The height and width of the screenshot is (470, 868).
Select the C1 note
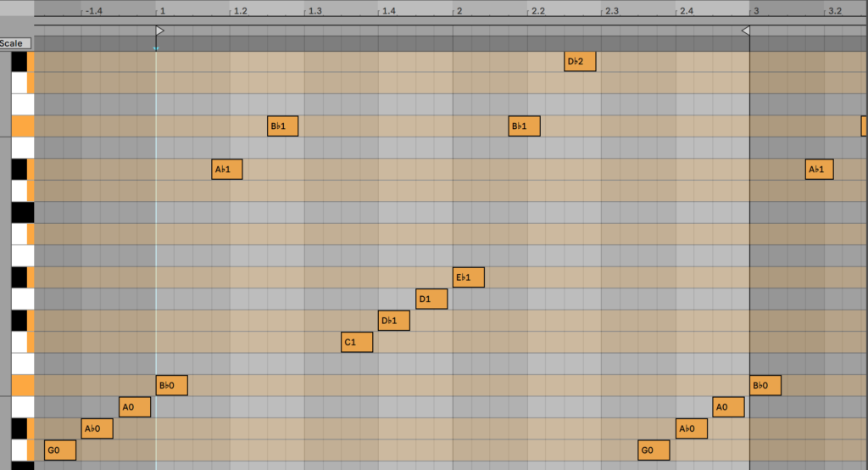click(x=357, y=342)
